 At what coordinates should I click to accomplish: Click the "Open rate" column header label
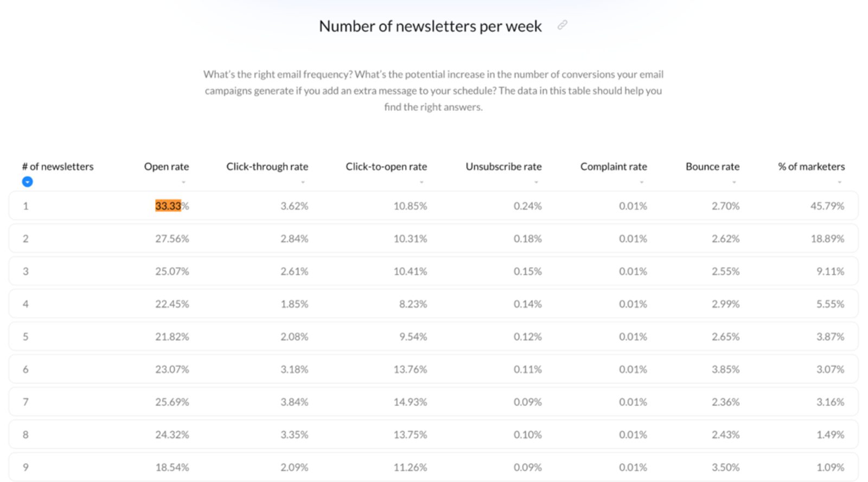click(x=166, y=167)
